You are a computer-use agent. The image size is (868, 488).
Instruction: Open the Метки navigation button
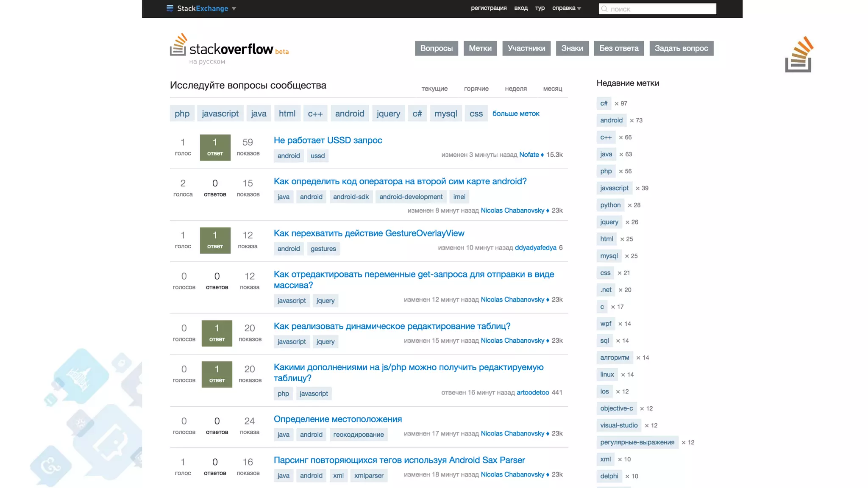tap(480, 48)
